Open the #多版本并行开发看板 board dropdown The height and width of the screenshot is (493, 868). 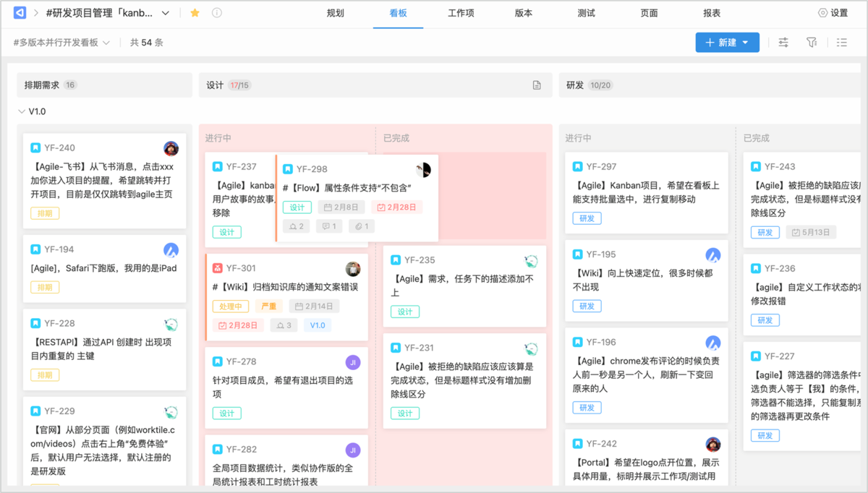61,43
